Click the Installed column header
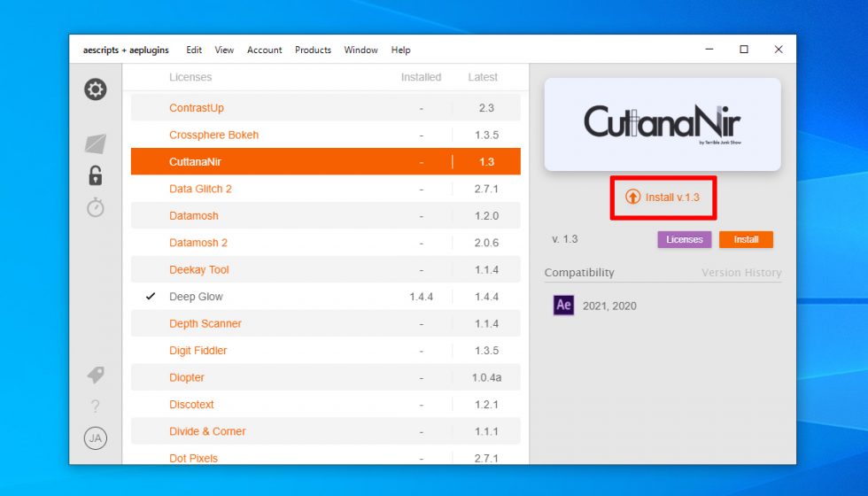 (422, 78)
